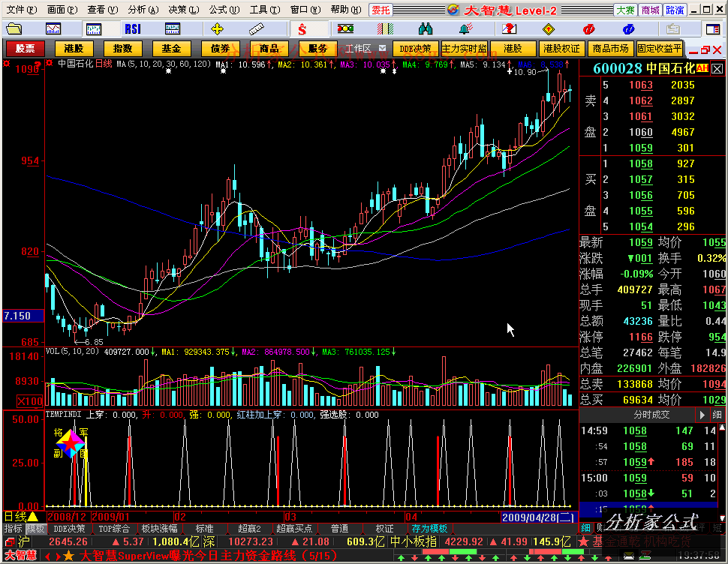This screenshot has width=728, height=564.
Task: Switch to the 债券 category button
Action: click(220, 48)
